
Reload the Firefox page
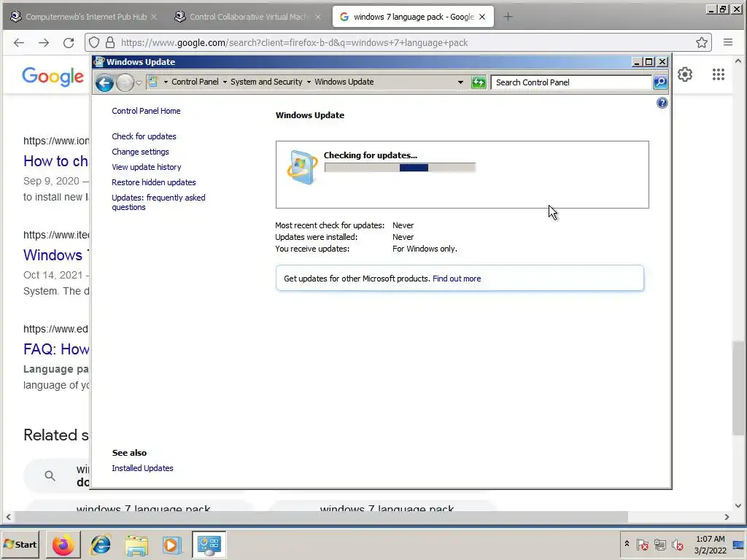pyautogui.click(x=69, y=43)
